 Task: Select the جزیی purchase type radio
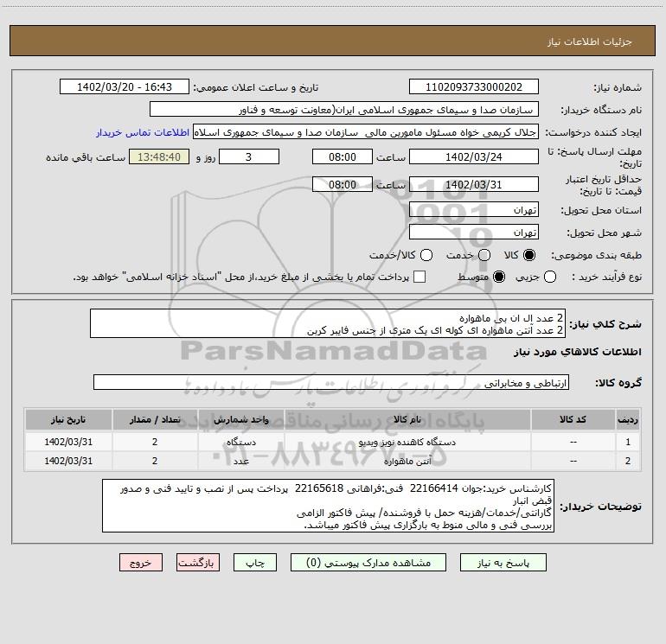[x=549, y=277]
